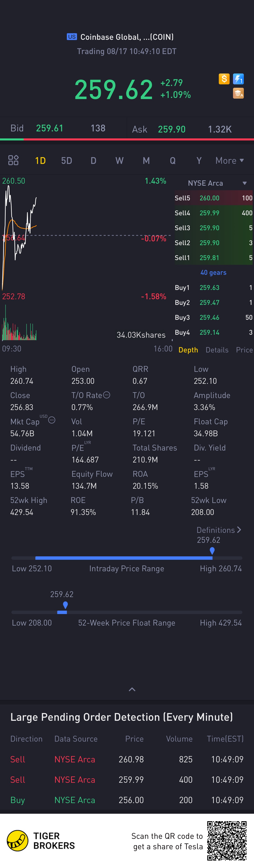The image size is (254, 868).
Task: Tap the QR code image
Action: tap(227, 841)
